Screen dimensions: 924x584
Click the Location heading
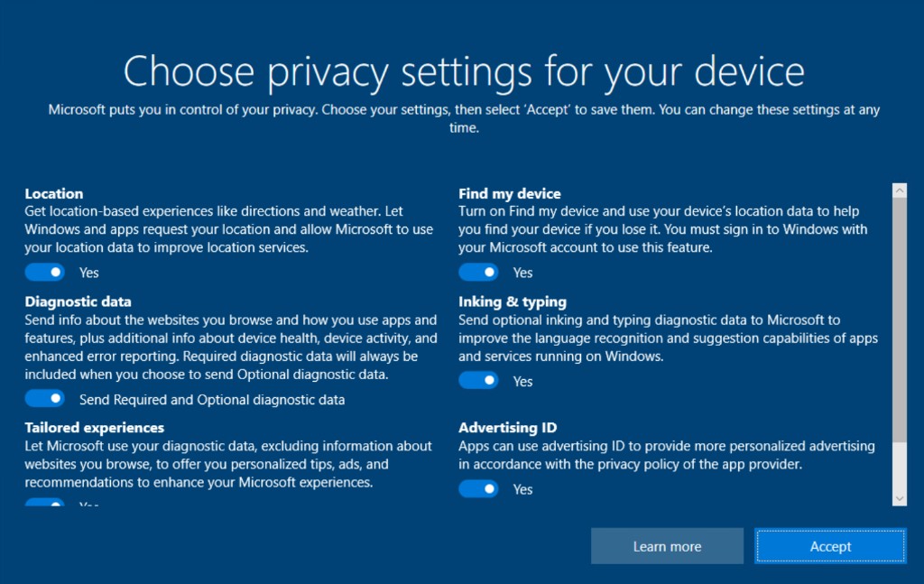coord(53,193)
